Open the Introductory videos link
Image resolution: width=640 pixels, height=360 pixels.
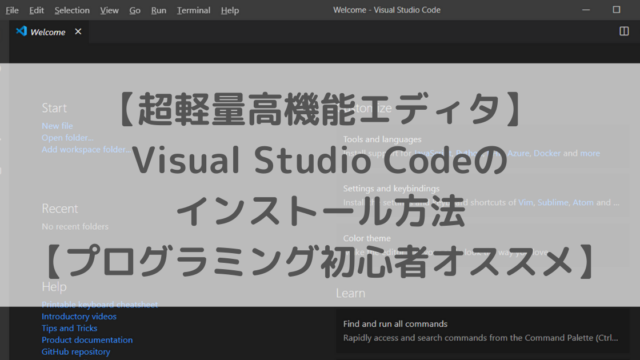[x=79, y=316]
